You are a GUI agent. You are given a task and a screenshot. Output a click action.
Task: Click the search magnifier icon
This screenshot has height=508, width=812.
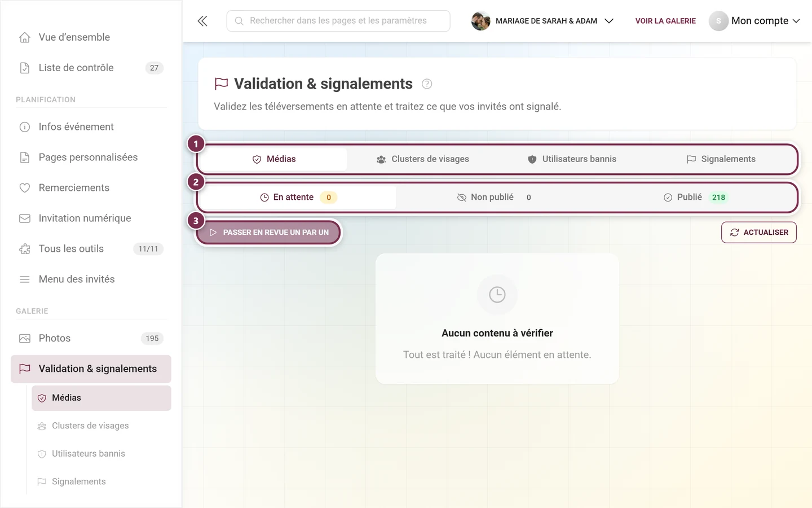(x=239, y=21)
